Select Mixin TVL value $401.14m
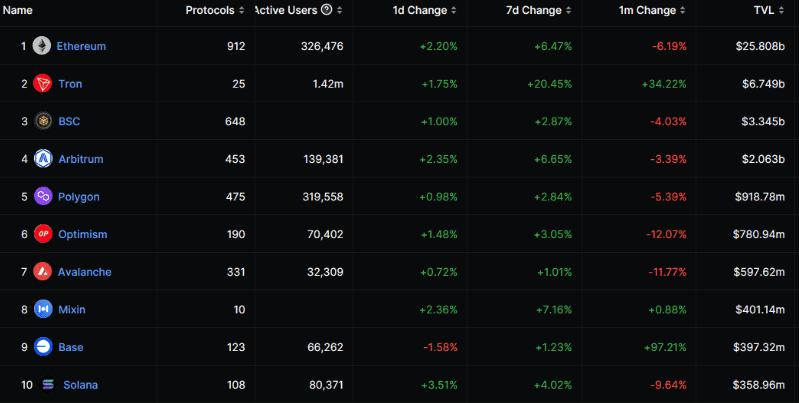Screen dimensions: 799x403 [x=760, y=310]
